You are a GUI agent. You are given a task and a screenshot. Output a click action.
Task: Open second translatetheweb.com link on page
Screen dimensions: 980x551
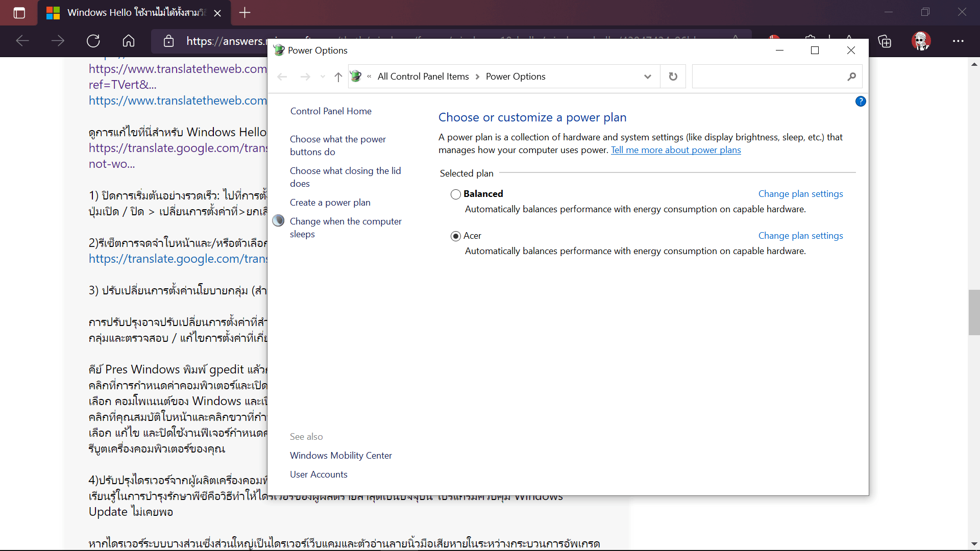tap(178, 101)
